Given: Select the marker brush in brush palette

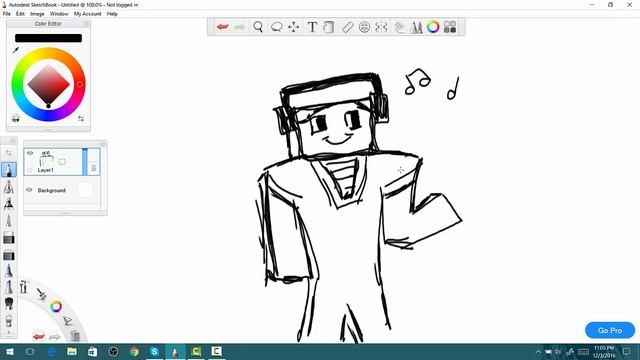Looking at the screenshot, I should click(x=9, y=204).
